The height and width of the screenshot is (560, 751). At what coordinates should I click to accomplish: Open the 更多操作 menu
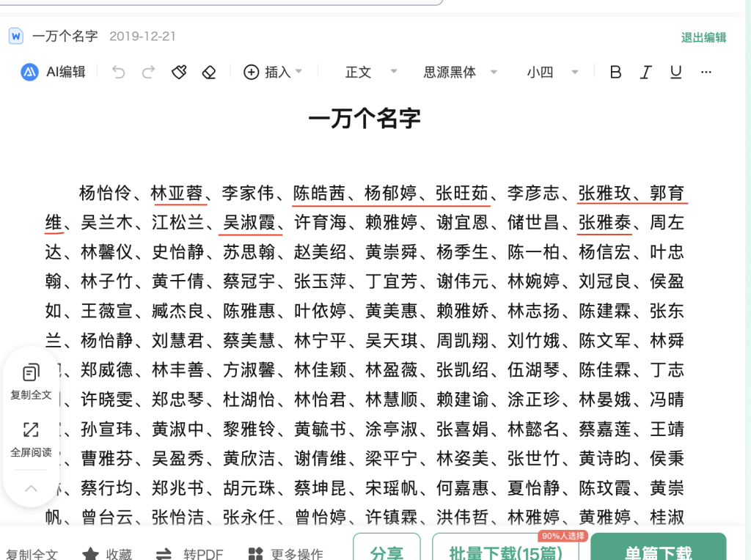(x=287, y=555)
